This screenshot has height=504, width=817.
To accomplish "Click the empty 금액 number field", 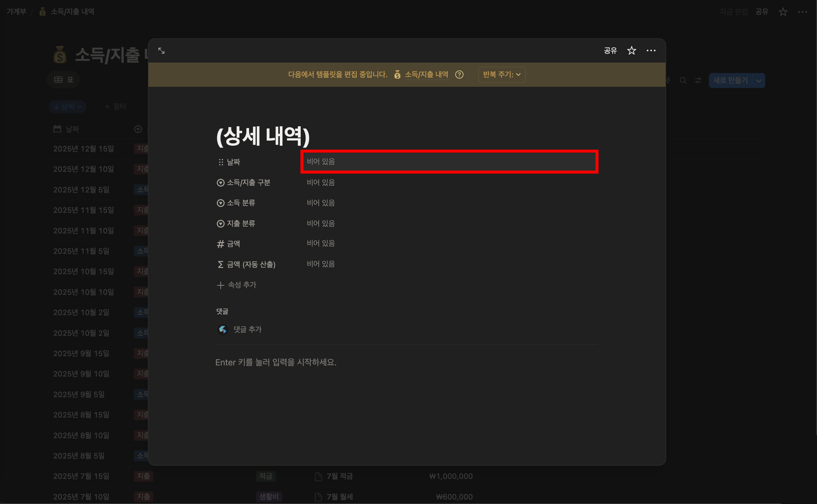I will [x=321, y=243].
